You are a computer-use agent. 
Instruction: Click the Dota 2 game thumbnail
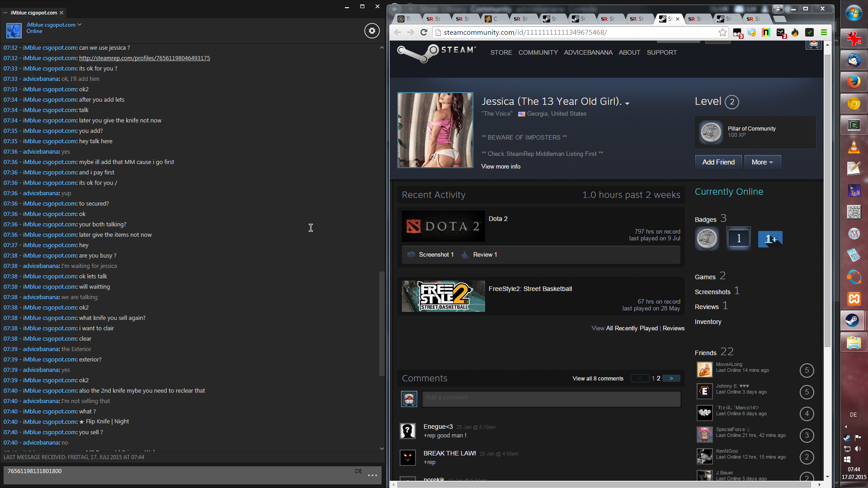[443, 226]
